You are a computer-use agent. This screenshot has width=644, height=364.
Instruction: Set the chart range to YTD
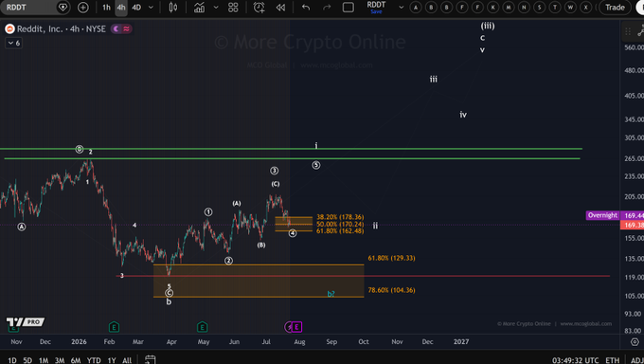tap(94, 360)
